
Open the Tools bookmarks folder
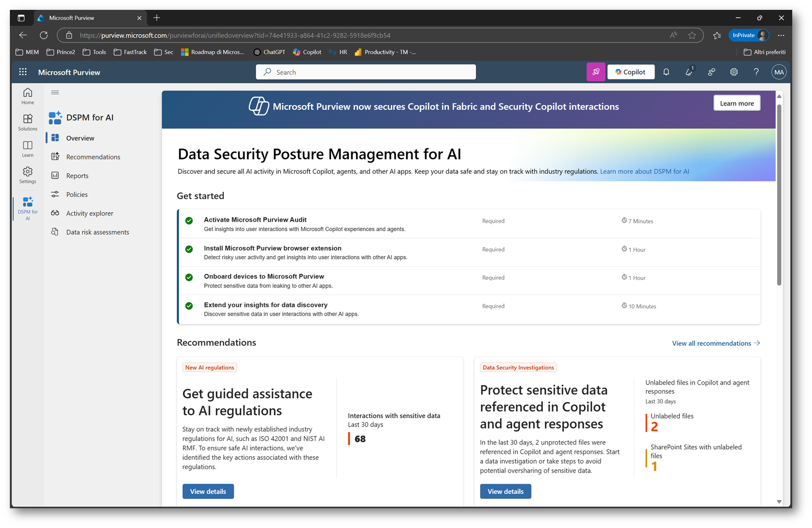[95, 52]
